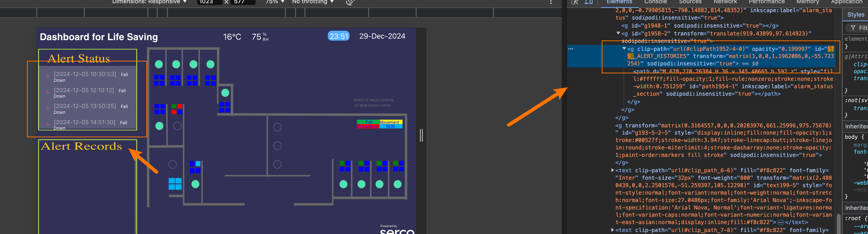Screen dimensions: 868x234
Task: Click the viewport width field showing 1023
Action: [209, 2]
